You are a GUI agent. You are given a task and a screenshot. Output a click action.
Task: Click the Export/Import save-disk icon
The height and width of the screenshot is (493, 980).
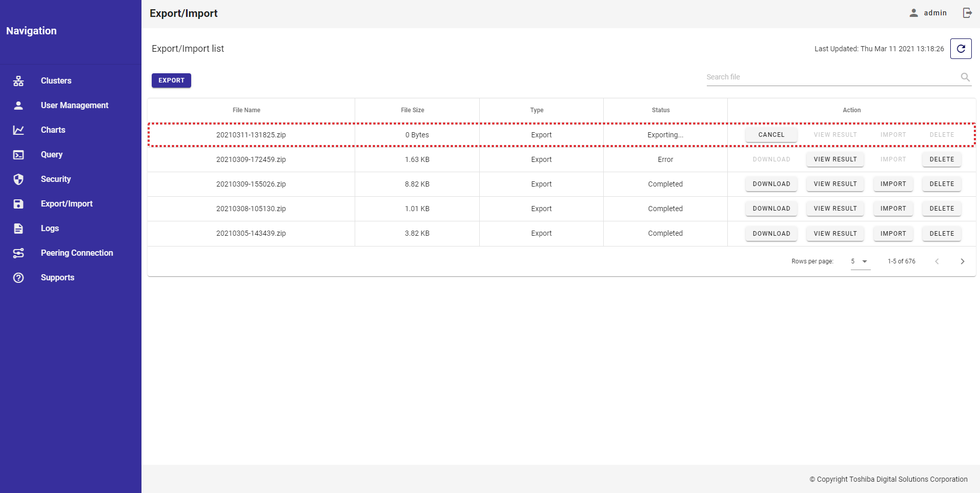tap(18, 203)
